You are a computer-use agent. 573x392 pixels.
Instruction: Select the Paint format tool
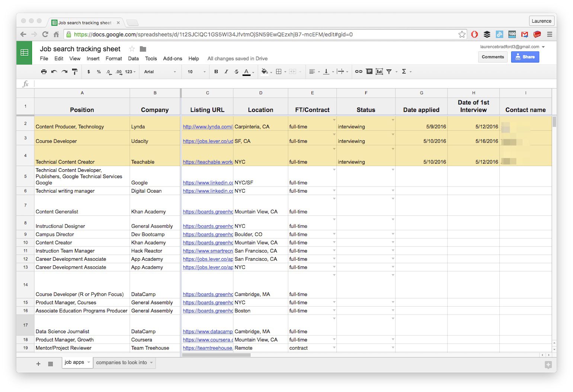pyautogui.click(x=75, y=72)
